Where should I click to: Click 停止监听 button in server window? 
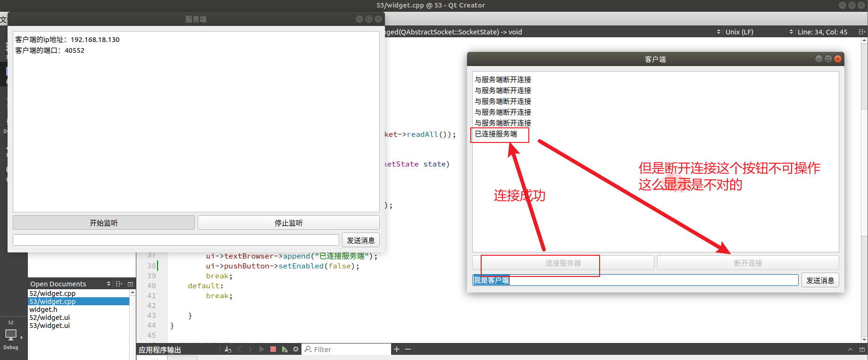pos(289,223)
